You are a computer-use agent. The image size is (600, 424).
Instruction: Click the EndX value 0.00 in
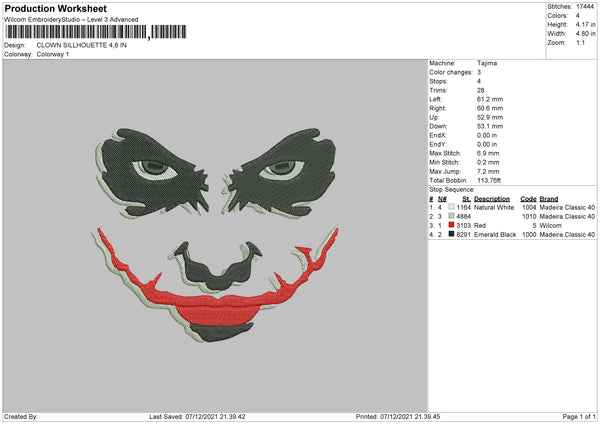(487, 135)
